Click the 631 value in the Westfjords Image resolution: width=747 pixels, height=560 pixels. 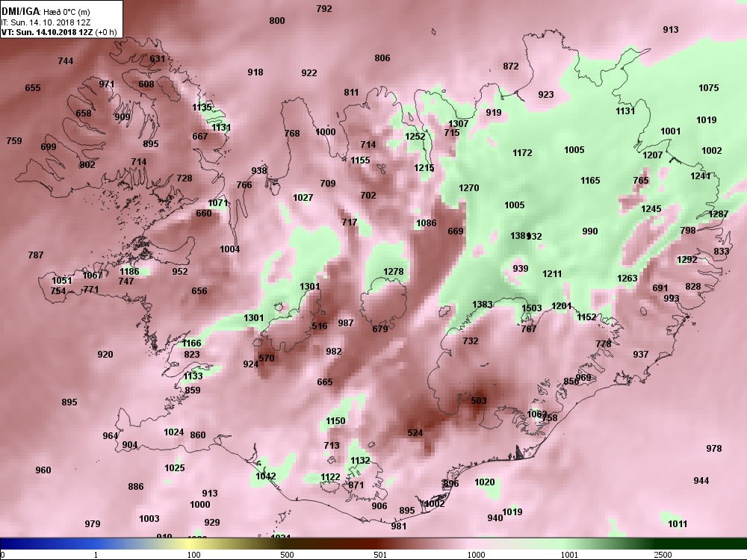[157, 59]
